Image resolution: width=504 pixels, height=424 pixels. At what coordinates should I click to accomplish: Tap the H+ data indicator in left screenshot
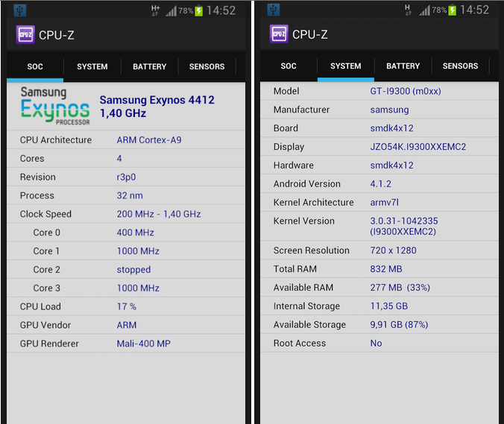pyautogui.click(x=156, y=10)
